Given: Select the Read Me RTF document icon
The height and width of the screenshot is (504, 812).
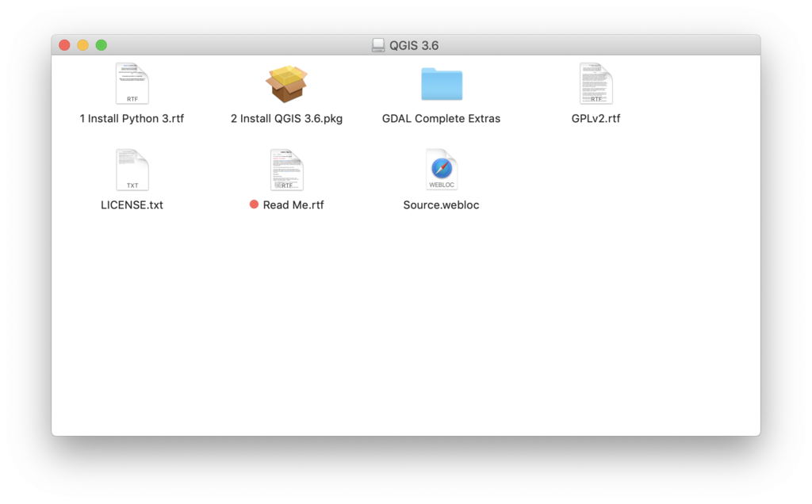Looking at the screenshot, I should [x=287, y=170].
